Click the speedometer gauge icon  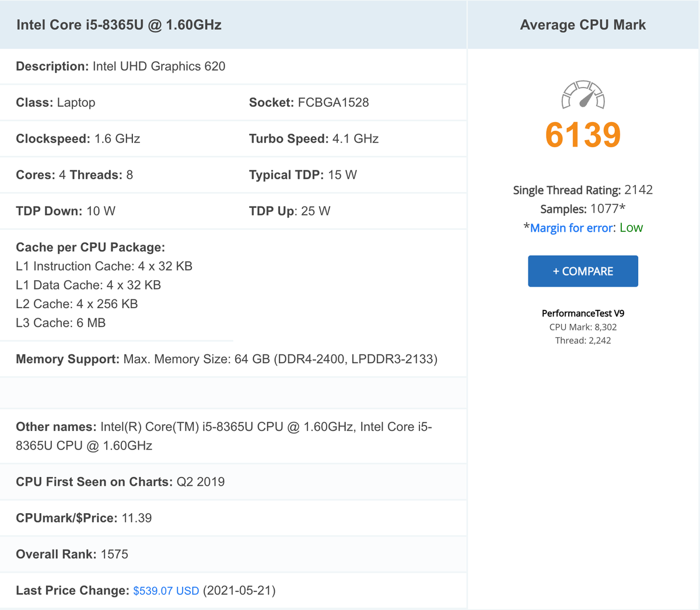click(x=583, y=95)
